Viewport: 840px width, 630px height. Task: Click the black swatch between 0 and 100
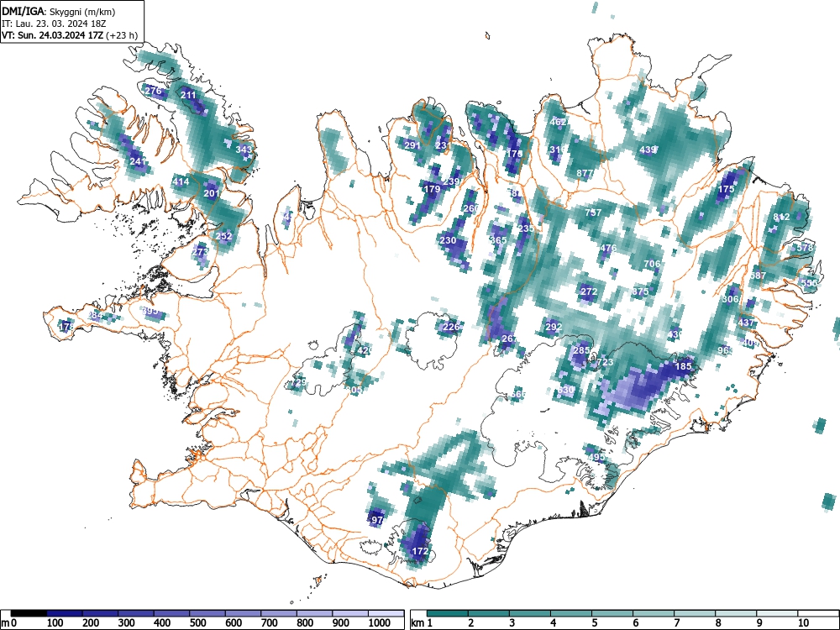pos(29,613)
